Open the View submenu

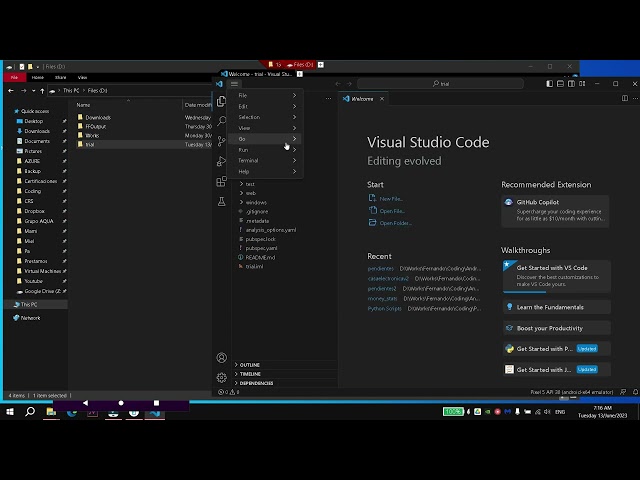265,128
